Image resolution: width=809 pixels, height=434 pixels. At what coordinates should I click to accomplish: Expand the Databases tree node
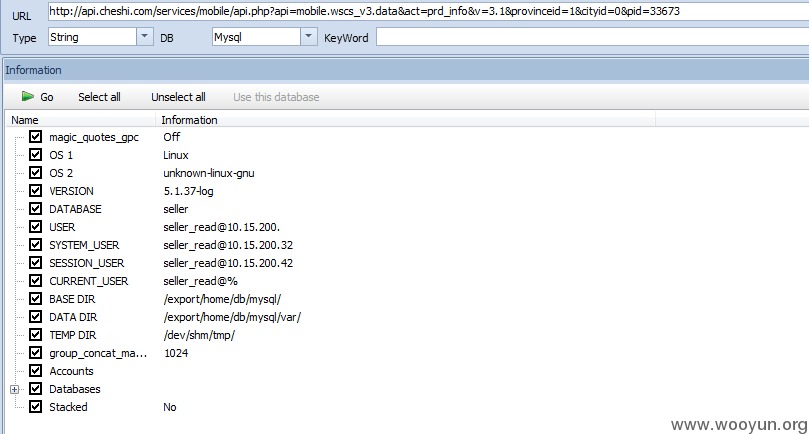pyautogui.click(x=14, y=390)
